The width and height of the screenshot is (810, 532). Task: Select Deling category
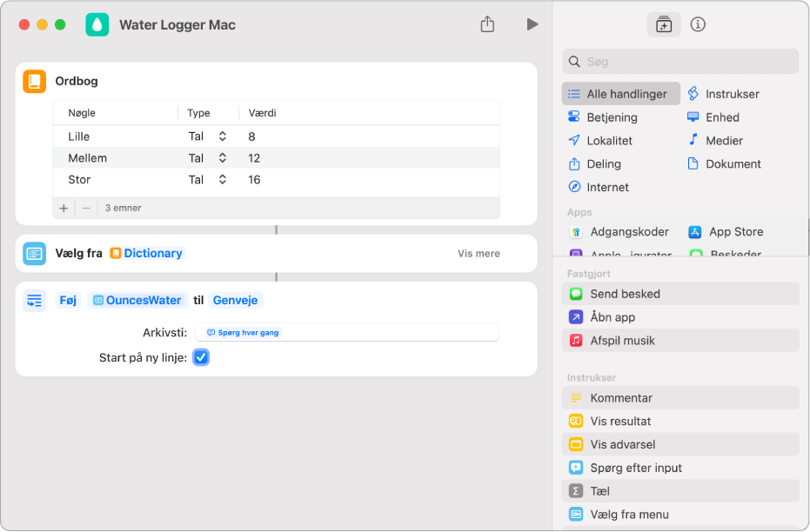[594, 164]
